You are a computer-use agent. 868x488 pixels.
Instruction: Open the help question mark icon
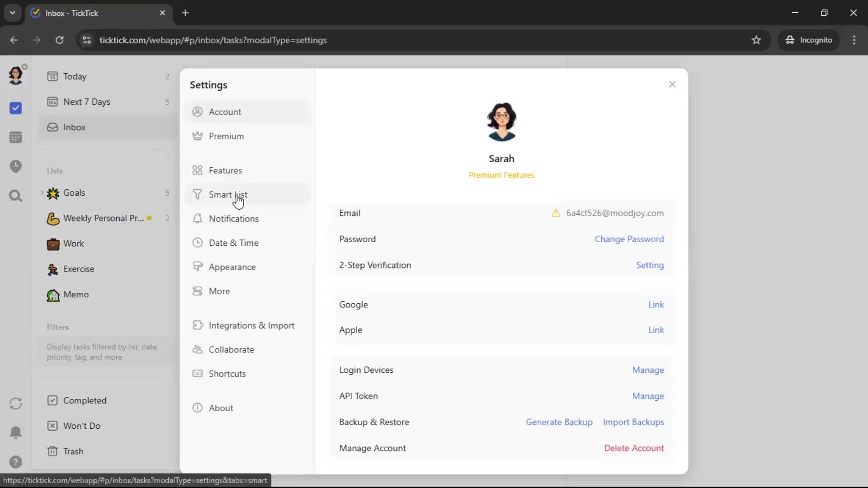pos(15,462)
